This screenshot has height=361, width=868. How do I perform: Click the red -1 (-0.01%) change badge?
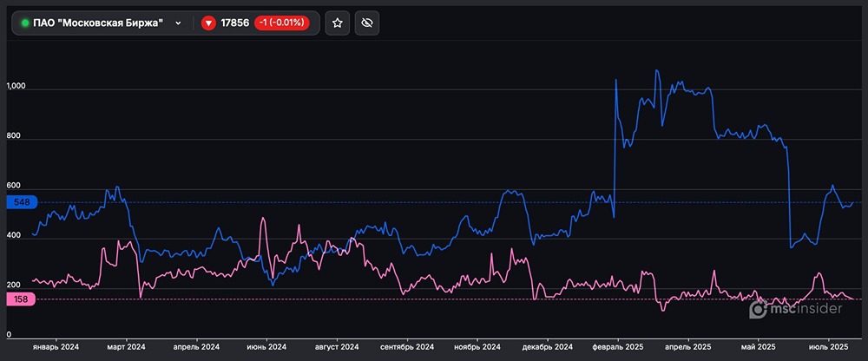click(x=282, y=23)
